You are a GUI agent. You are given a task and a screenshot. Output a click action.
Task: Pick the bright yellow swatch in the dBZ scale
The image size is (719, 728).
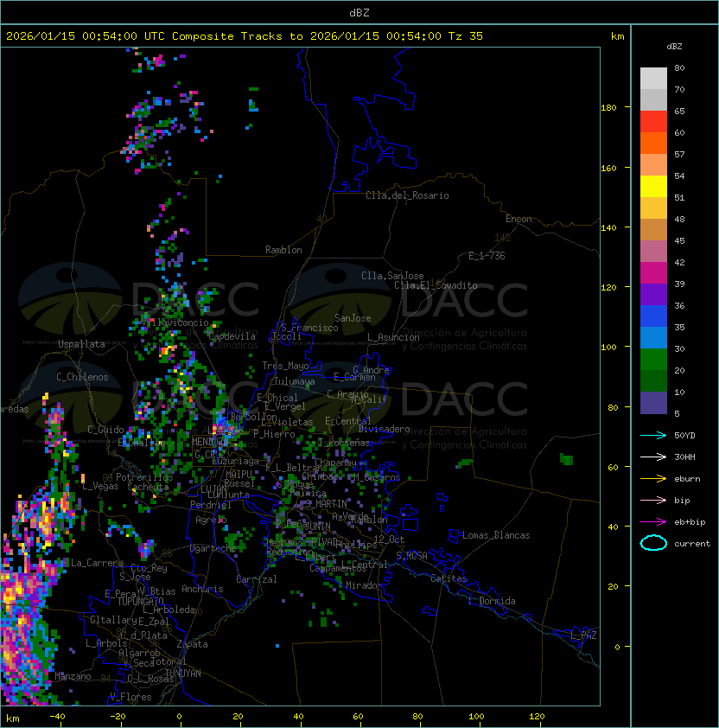653,186
